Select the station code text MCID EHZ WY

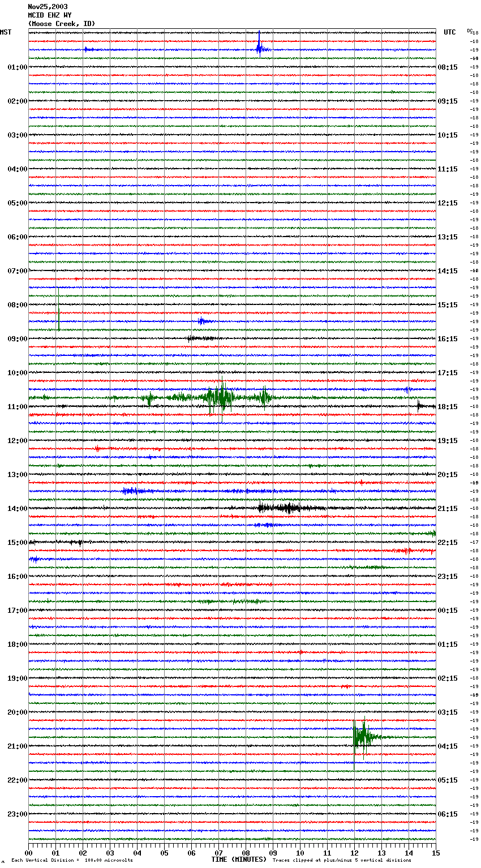(x=50, y=15)
